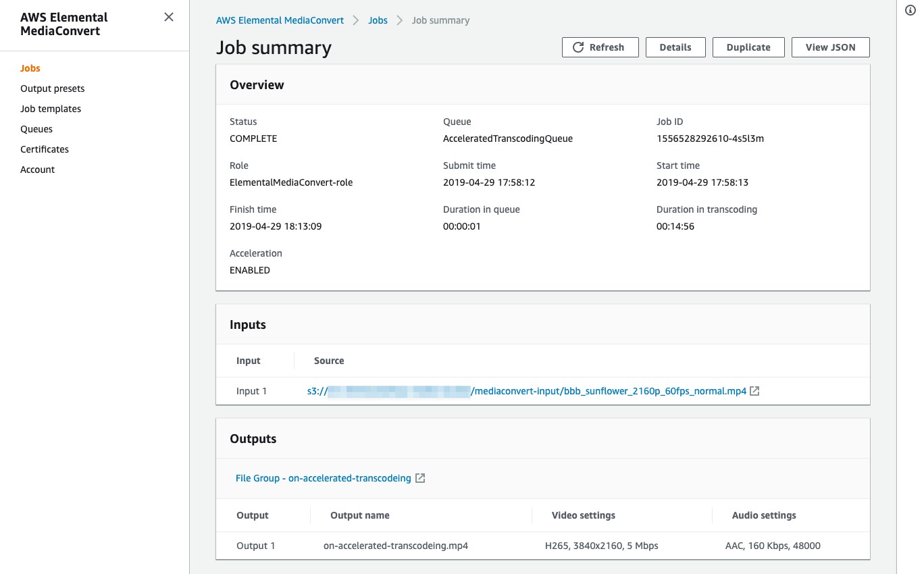Click the Output column header

pyautogui.click(x=253, y=515)
